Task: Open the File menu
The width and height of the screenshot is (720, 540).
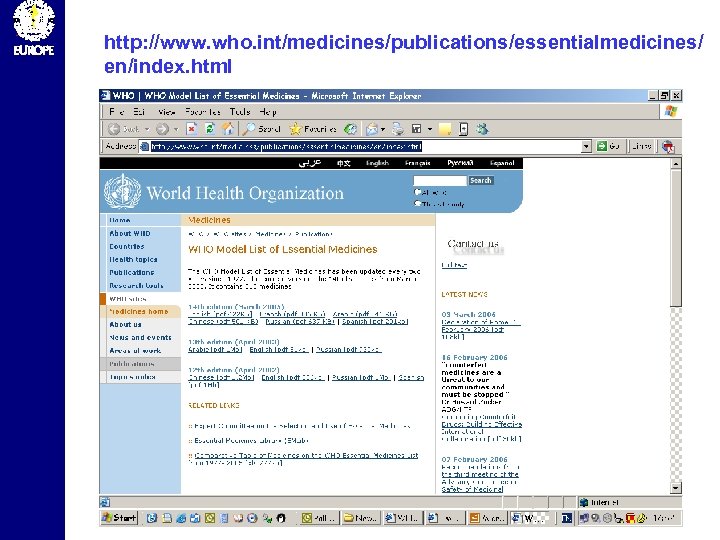Action: click(116, 112)
